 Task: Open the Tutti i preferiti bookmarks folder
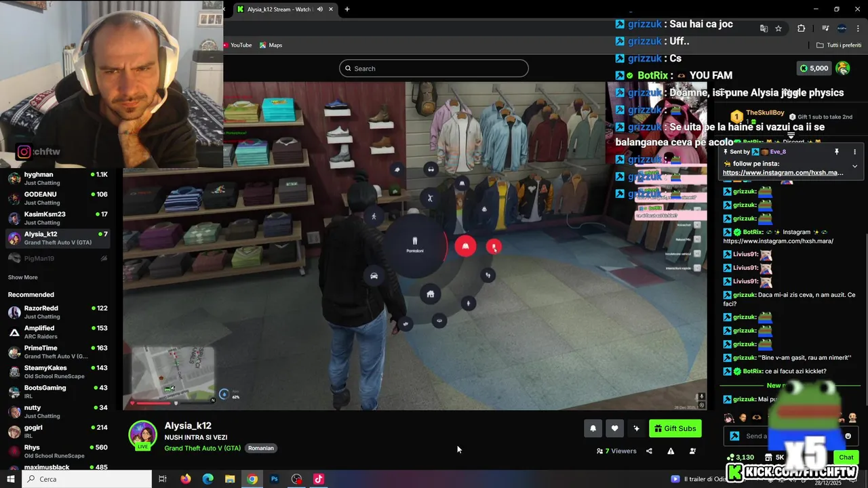(839, 45)
